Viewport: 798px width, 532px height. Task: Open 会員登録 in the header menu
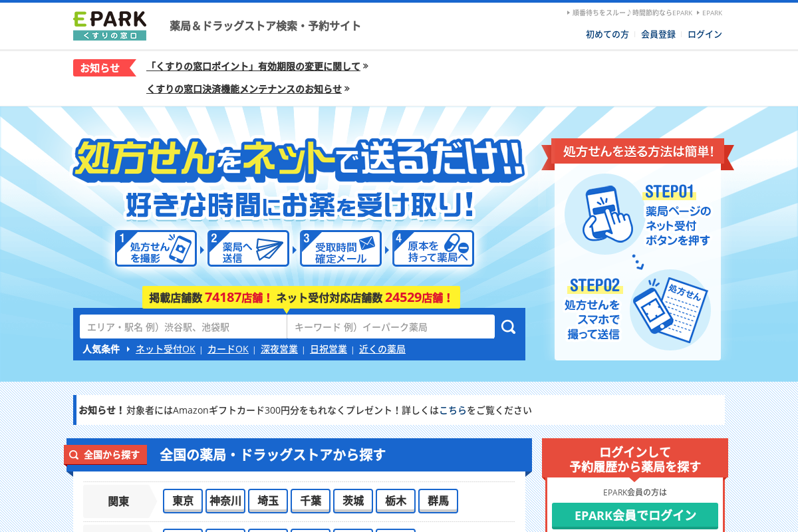(658, 35)
